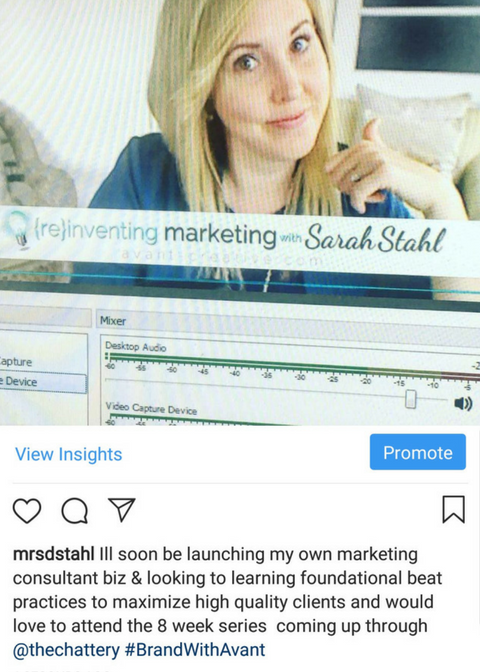Click the Desktop Audio level meter
This screenshot has height=672, width=480.
(291, 364)
